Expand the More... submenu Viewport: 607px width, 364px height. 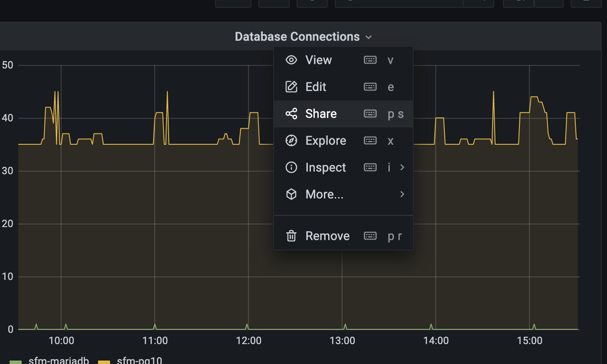tap(401, 194)
